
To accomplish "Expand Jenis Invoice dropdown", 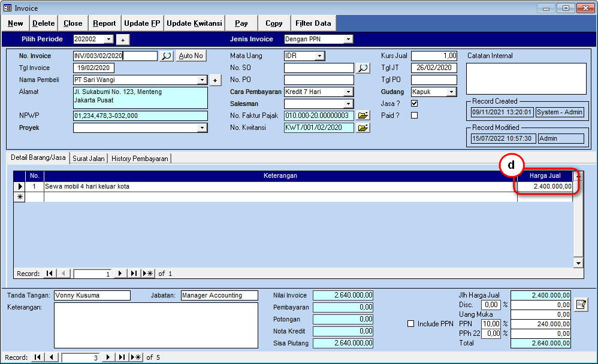I will pos(348,40).
